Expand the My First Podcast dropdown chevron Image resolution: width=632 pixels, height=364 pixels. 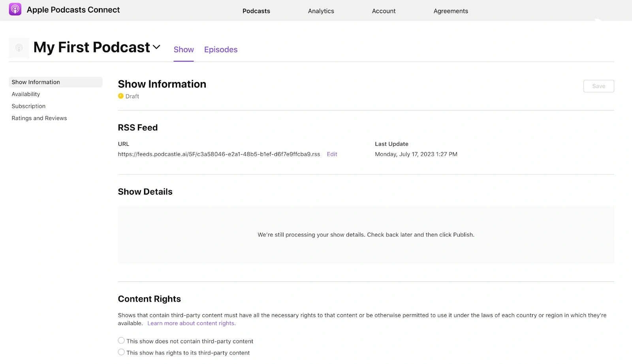[156, 47]
